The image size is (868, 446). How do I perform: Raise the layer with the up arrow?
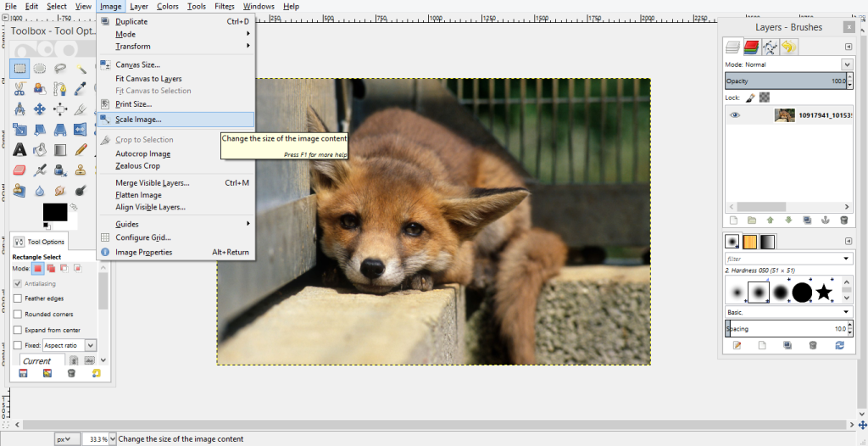point(770,220)
